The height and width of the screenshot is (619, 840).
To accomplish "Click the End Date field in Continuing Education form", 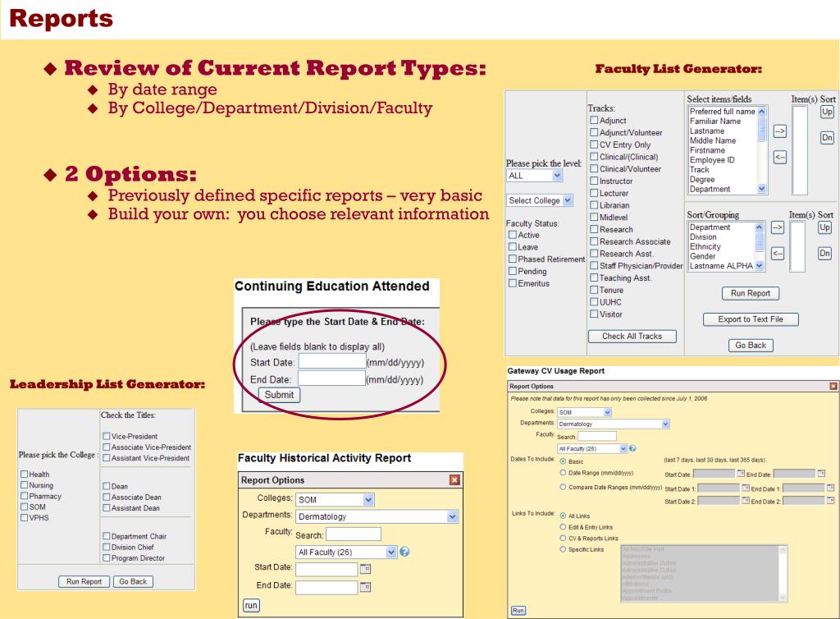I will click(331, 378).
